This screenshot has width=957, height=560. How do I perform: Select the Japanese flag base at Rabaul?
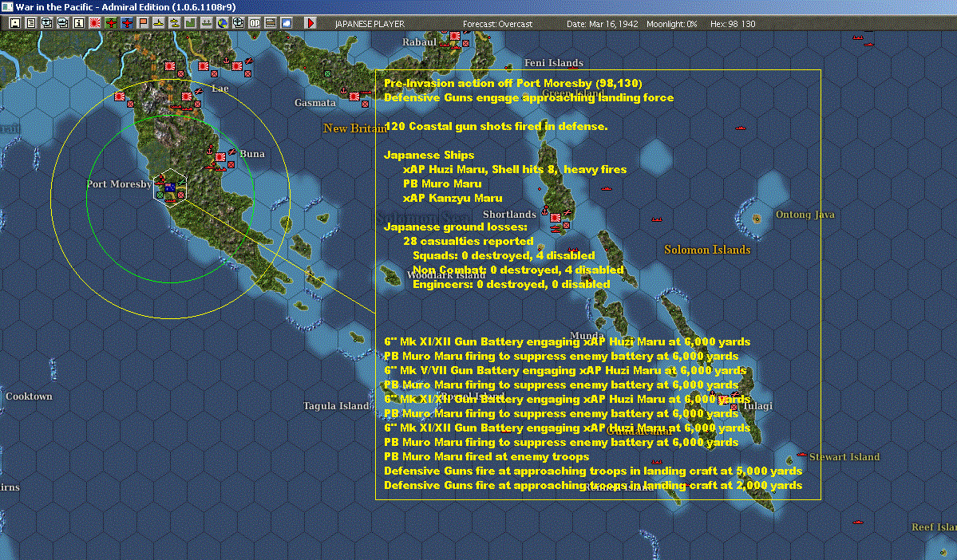click(455, 36)
